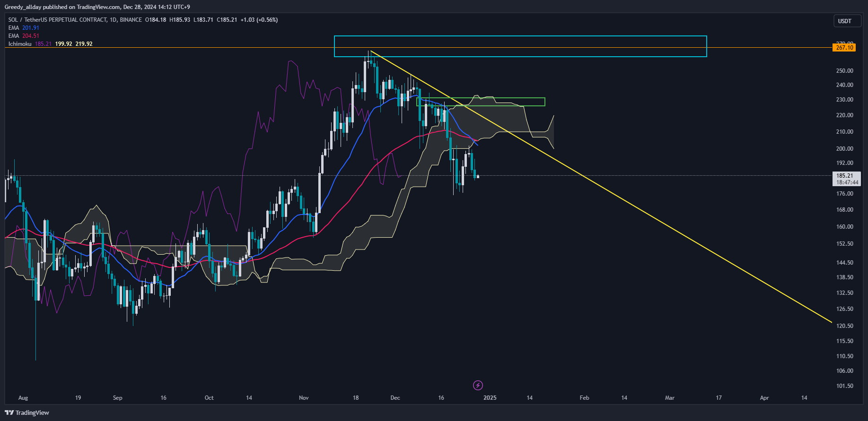Click the O184.18 open value
868x421 pixels.
[156, 20]
